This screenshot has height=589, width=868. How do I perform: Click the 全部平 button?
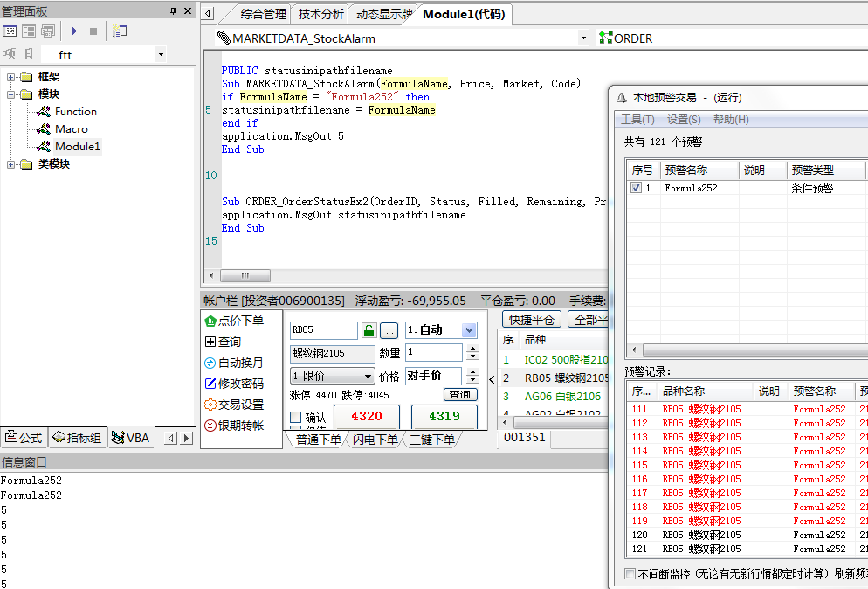(589, 320)
